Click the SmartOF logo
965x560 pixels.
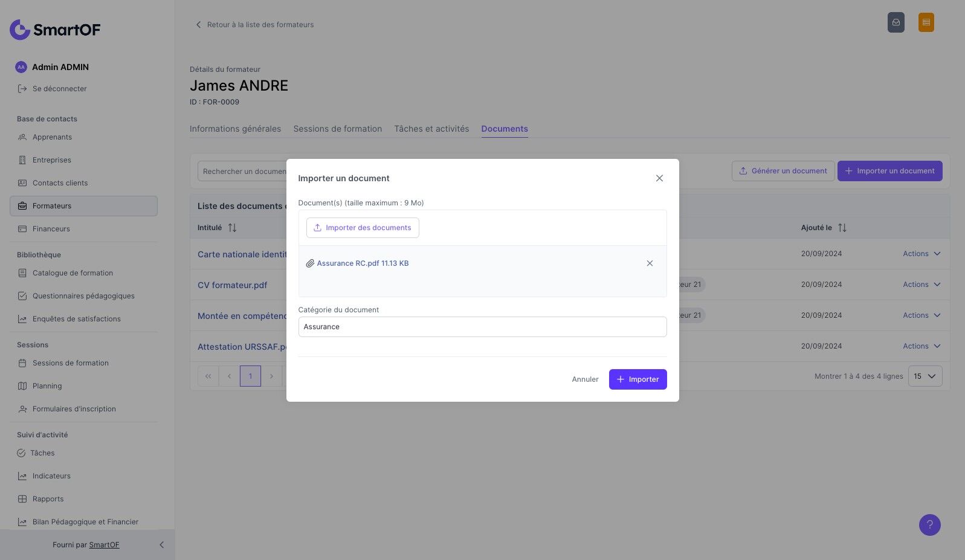55,29
